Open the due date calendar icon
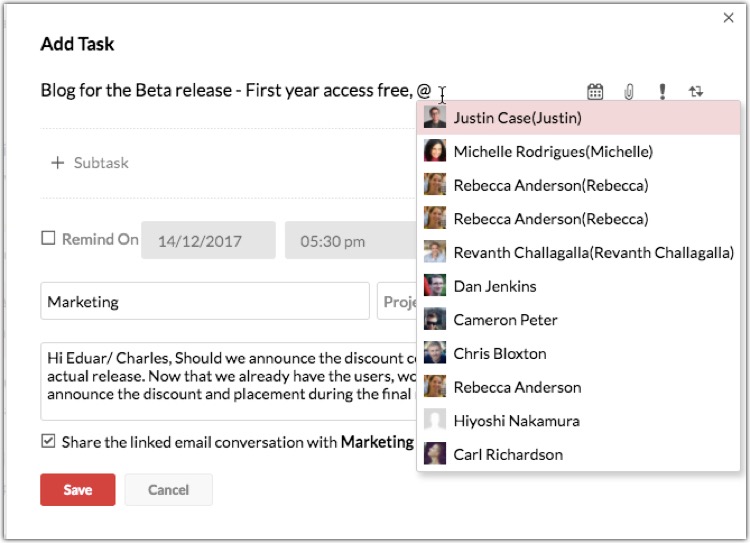Image resolution: width=750 pixels, height=543 pixels. 595,92
